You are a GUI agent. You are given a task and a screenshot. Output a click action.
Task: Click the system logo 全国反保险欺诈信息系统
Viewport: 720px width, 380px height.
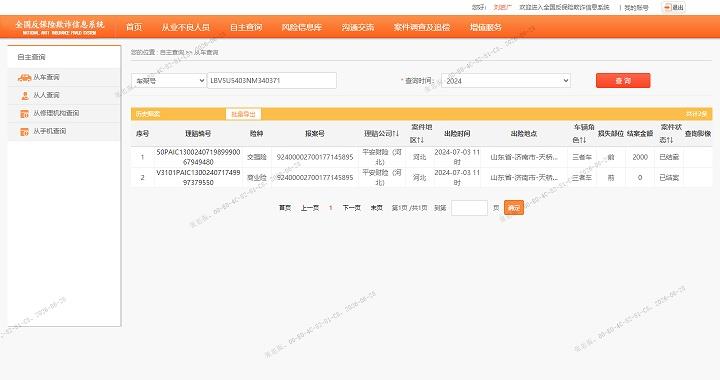pos(60,27)
